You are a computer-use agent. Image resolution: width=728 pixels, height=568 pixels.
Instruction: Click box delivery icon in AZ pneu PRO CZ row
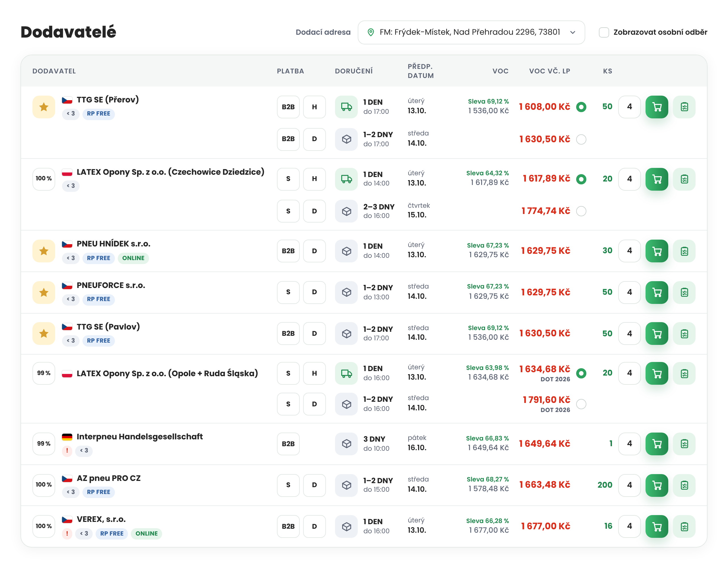pyautogui.click(x=346, y=485)
